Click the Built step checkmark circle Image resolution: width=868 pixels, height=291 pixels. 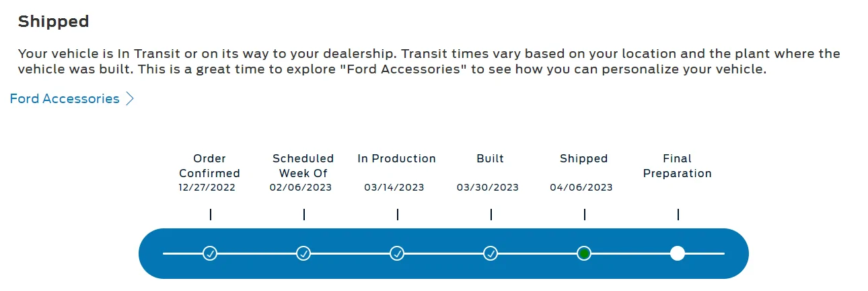pos(491,253)
